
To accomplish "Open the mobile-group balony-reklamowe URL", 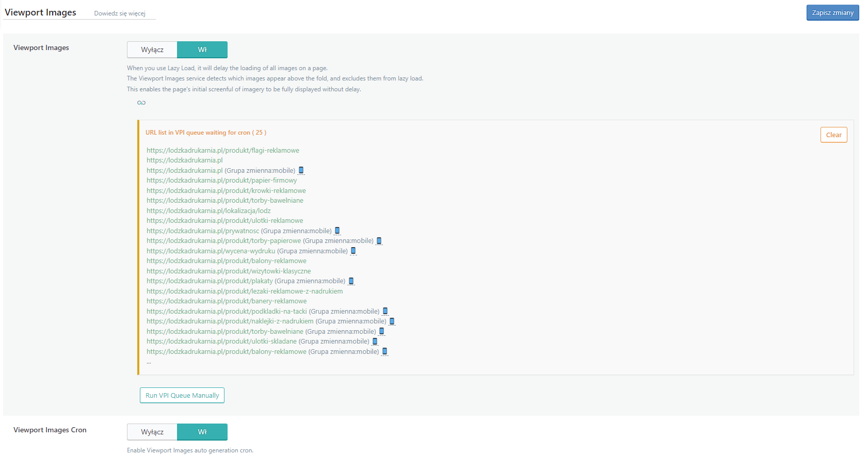I will pos(227,351).
